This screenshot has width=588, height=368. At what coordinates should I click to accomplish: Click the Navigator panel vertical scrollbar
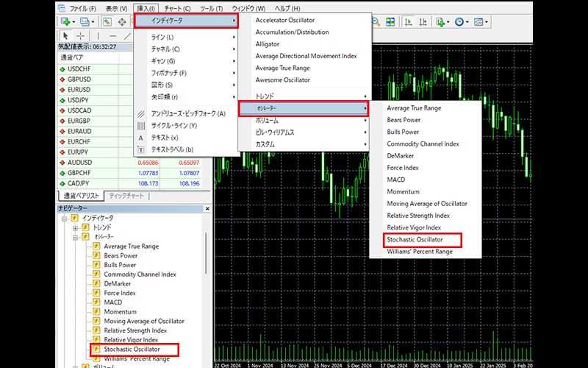(x=206, y=253)
